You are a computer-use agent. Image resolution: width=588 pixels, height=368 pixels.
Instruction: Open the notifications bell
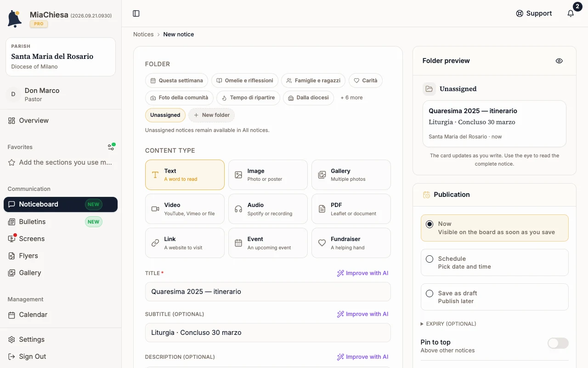[571, 13]
